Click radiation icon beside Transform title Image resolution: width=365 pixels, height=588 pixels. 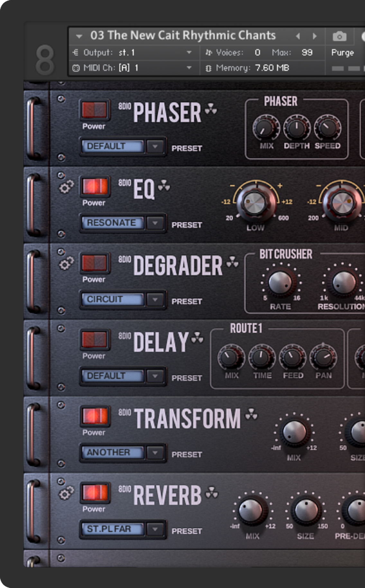pos(251,414)
